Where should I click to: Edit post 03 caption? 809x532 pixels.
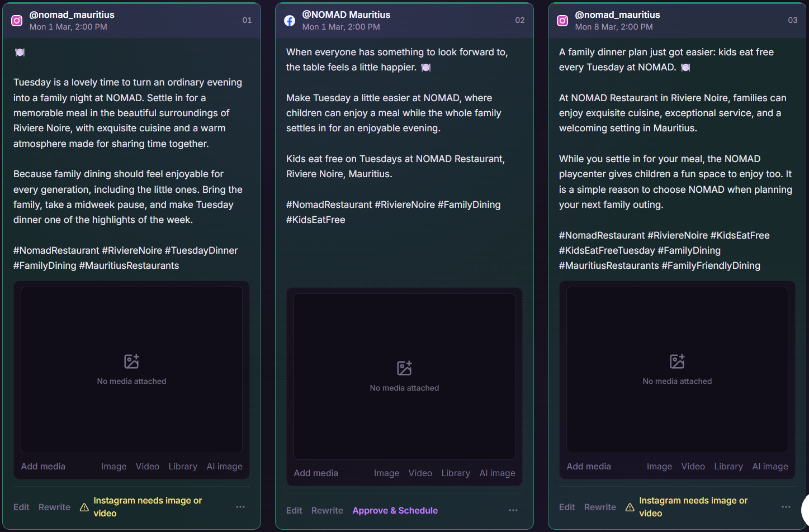pos(567,507)
